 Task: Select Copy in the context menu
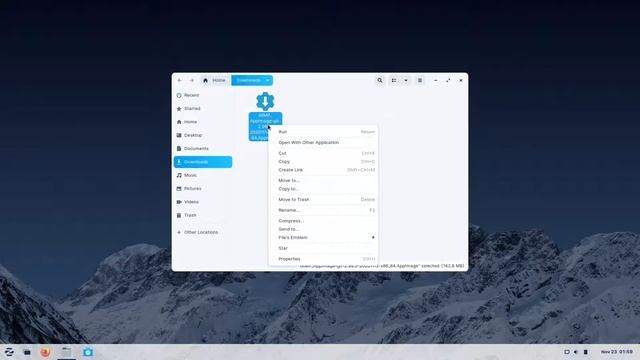pyautogui.click(x=323, y=162)
